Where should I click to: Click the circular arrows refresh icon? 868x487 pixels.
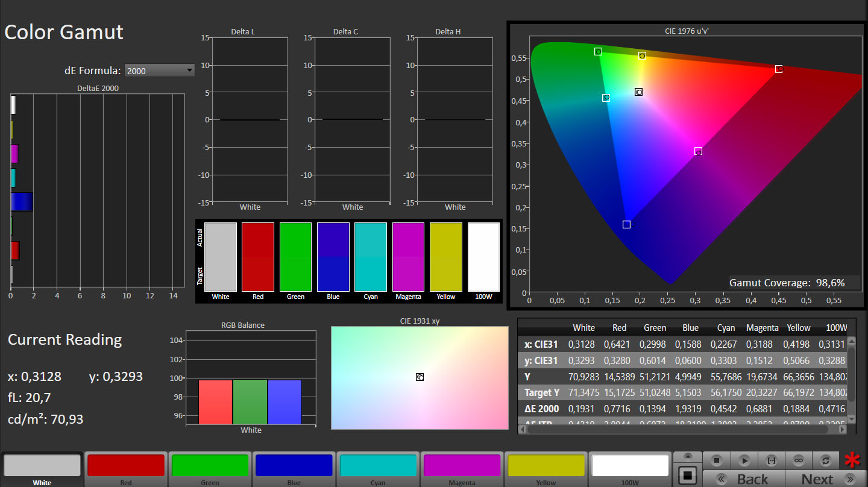point(825,460)
